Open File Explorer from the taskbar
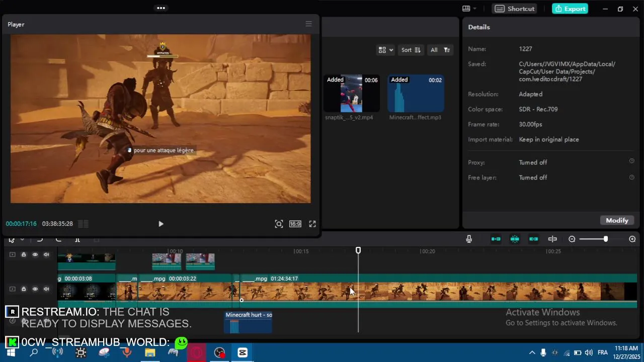 pyautogui.click(x=150, y=352)
